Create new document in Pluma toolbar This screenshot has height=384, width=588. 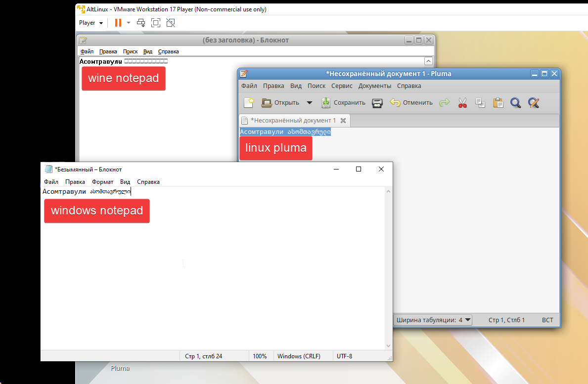249,103
